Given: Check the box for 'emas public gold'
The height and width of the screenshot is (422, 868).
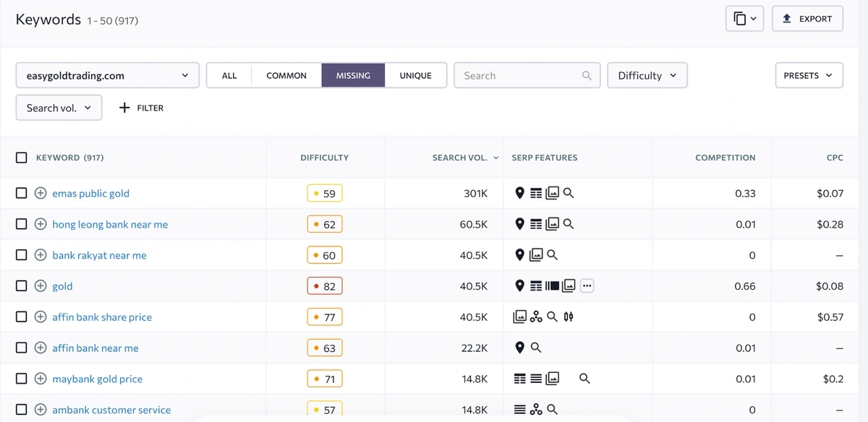Looking at the screenshot, I should (x=22, y=193).
